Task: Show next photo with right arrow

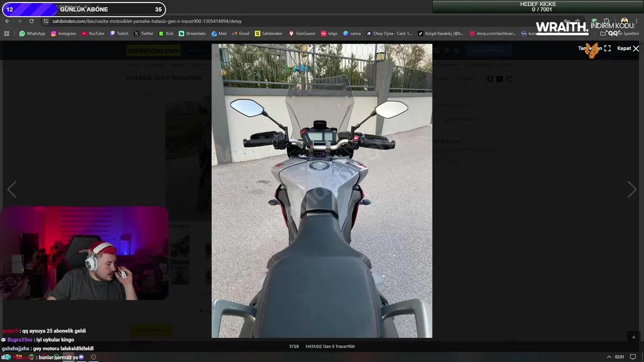Action: pyautogui.click(x=632, y=190)
